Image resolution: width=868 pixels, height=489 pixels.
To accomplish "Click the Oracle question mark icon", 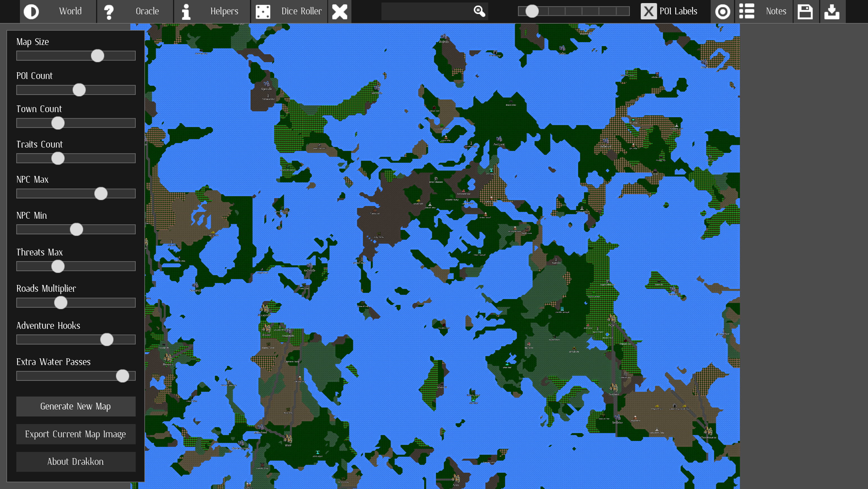I will [x=108, y=11].
